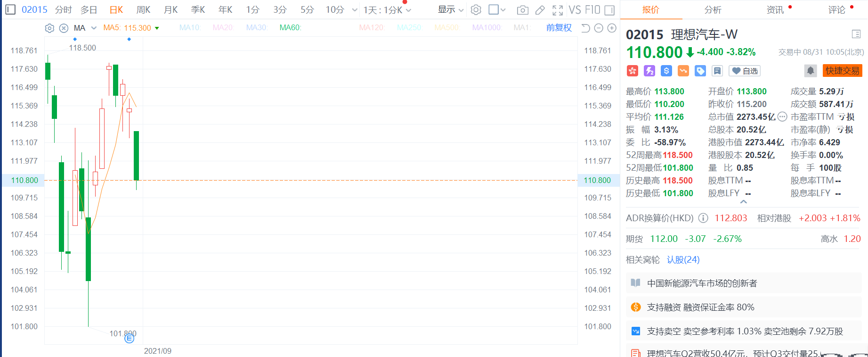Image resolution: width=868 pixels, height=357 pixels.
Task: Open MA indicator settings gear
Action: click(x=49, y=28)
